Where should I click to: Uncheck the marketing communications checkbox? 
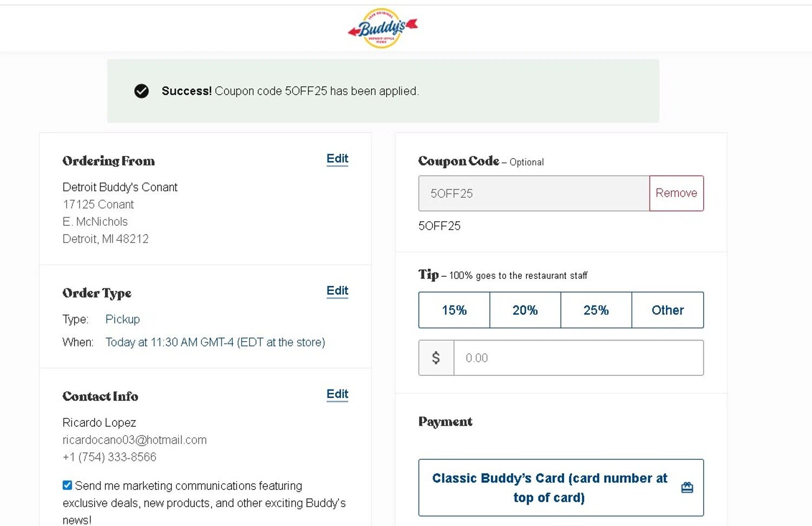click(x=67, y=485)
